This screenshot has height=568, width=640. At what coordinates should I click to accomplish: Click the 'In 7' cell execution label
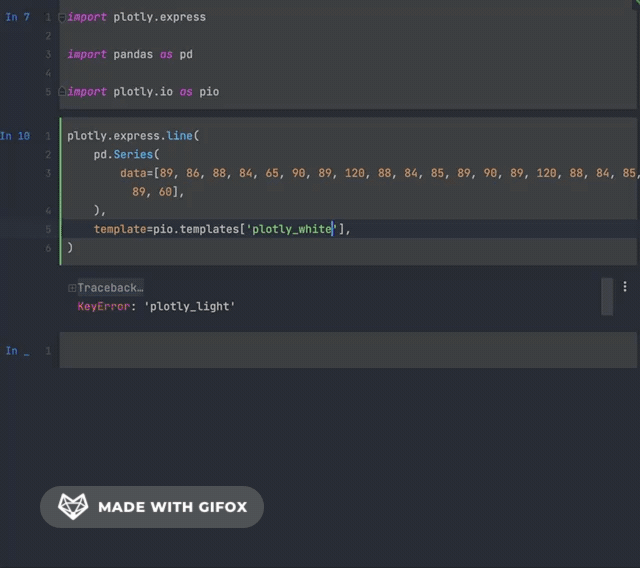tap(18, 17)
